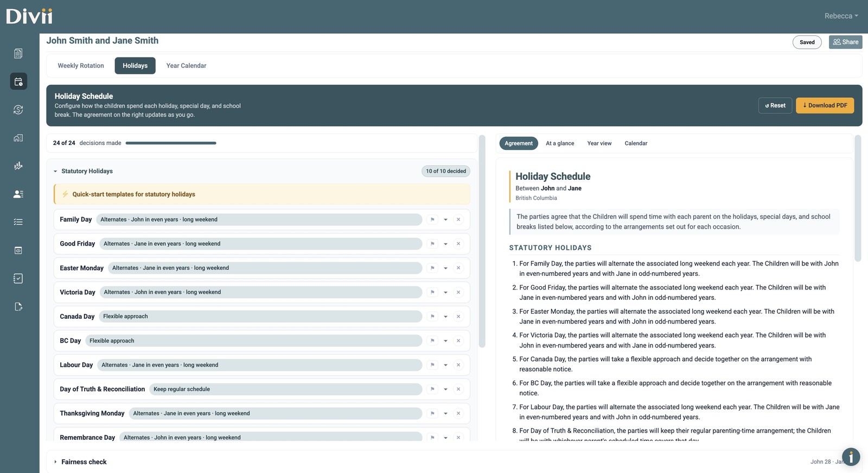This screenshot has height=473, width=868.
Task: Open the notebook checkmark sidebar icon
Action: click(x=18, y=279)
